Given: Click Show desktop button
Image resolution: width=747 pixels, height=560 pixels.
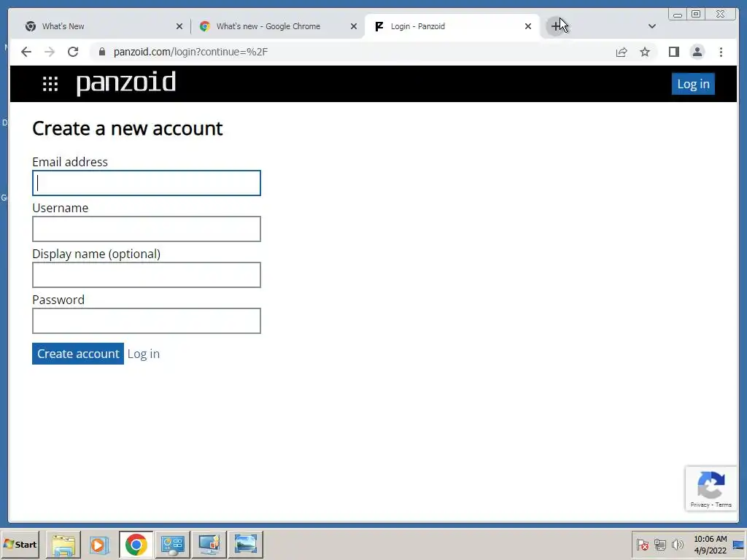Looking at the screenshot, I should pyautogui.click(x=739, y=544).
